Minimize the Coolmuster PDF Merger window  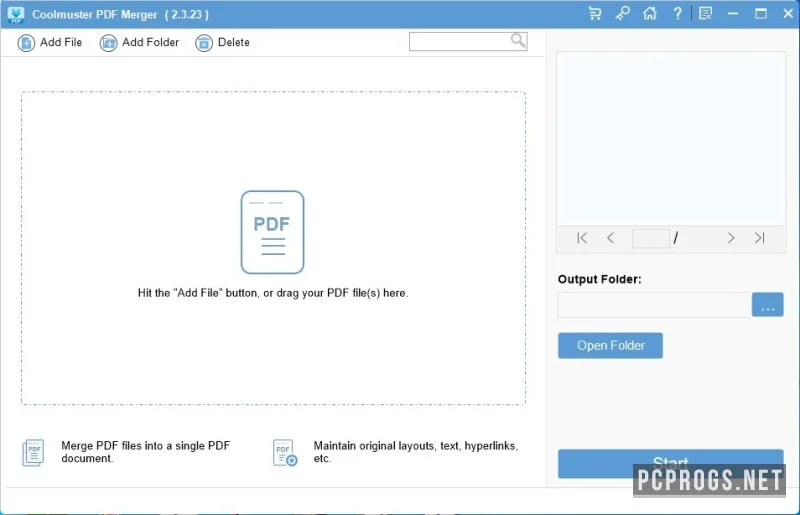click(733, 14)
